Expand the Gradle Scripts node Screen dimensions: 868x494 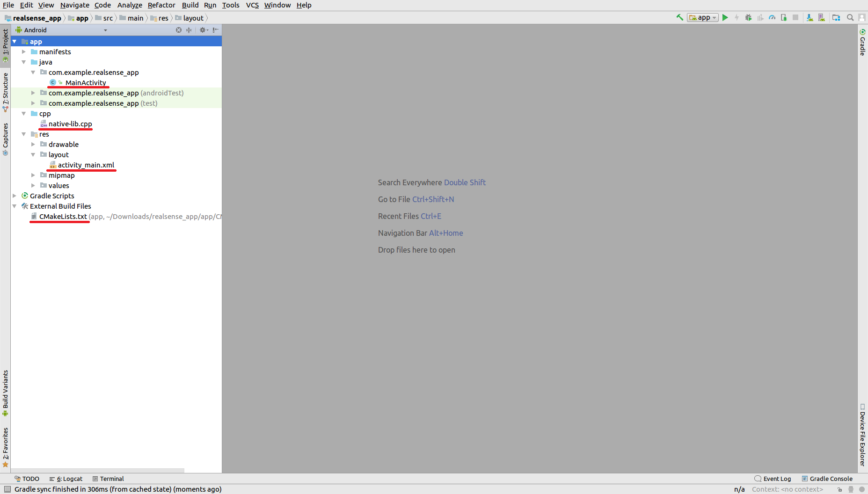coord(15,196)
